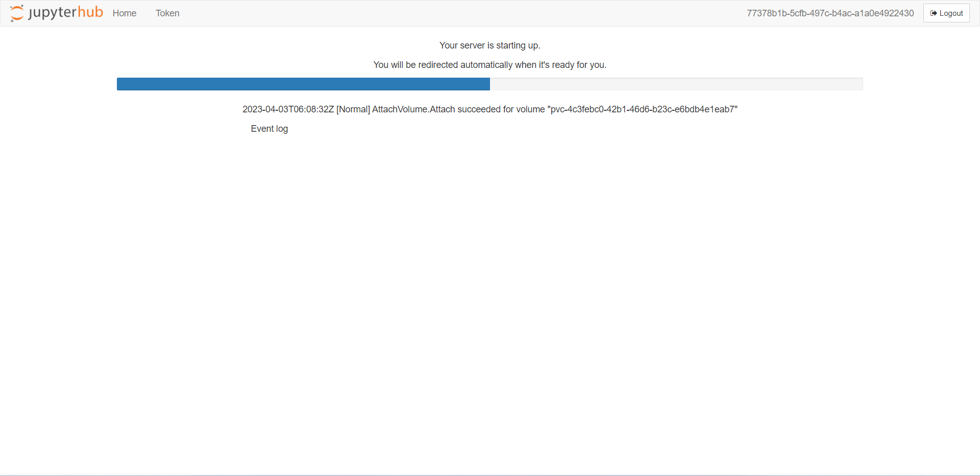Click the exact midpoint boundary of progress bar fill

(x=489, y=84)
